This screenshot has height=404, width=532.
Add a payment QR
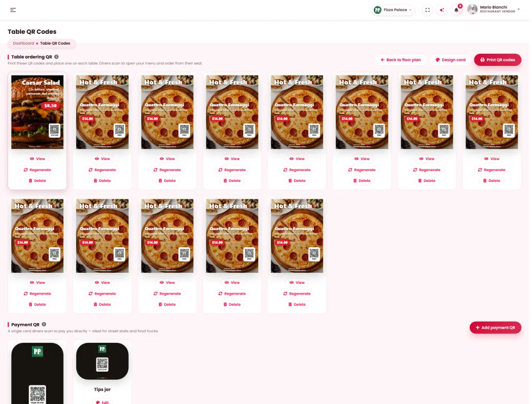(x=495, y=327)
